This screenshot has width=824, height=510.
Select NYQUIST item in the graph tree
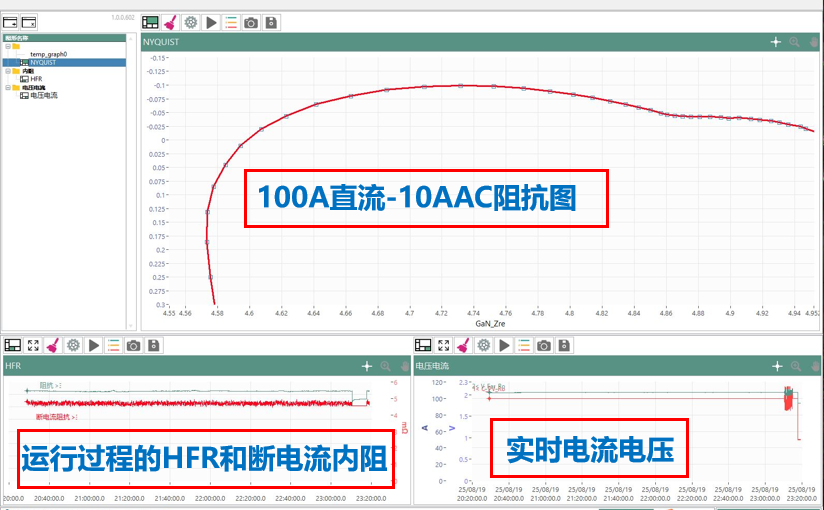[42, 62]
